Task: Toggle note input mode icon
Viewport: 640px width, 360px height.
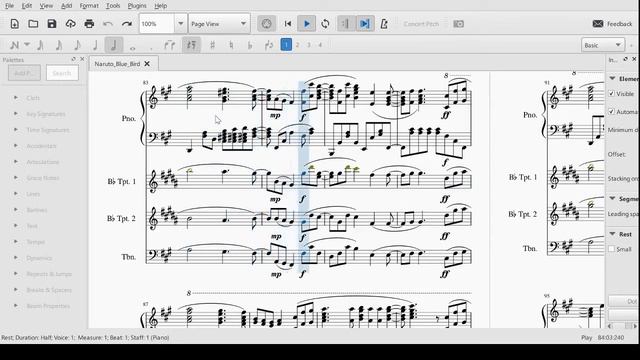Action: tap(15, 45)
